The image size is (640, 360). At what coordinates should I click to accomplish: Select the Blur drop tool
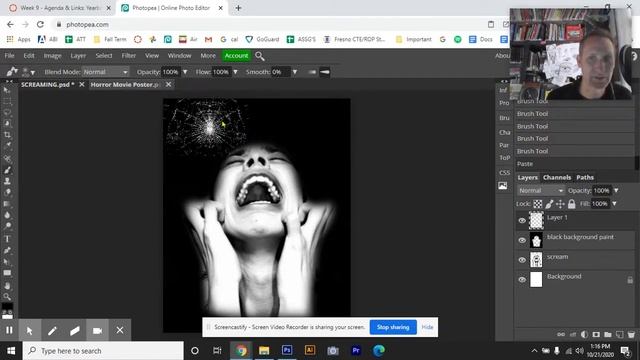click(7, 214)
